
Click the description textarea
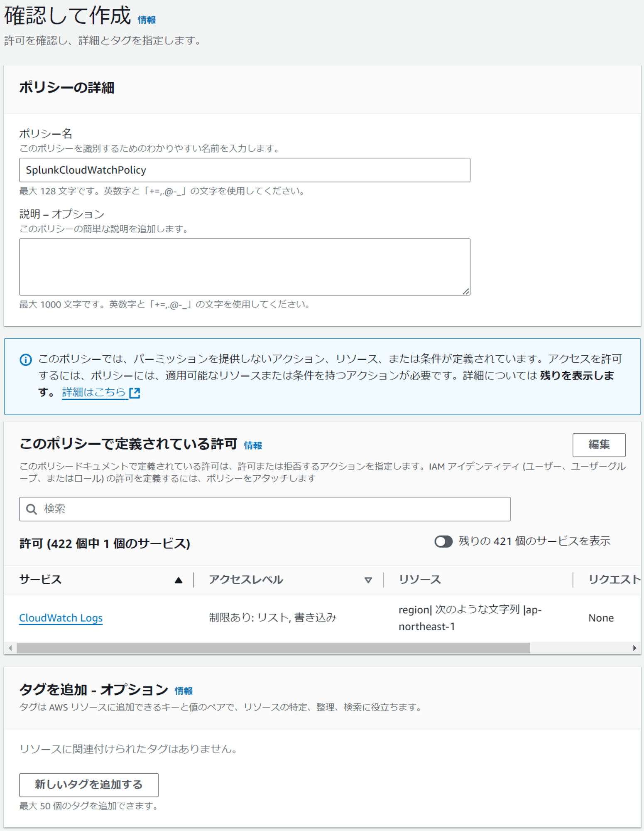245,267
